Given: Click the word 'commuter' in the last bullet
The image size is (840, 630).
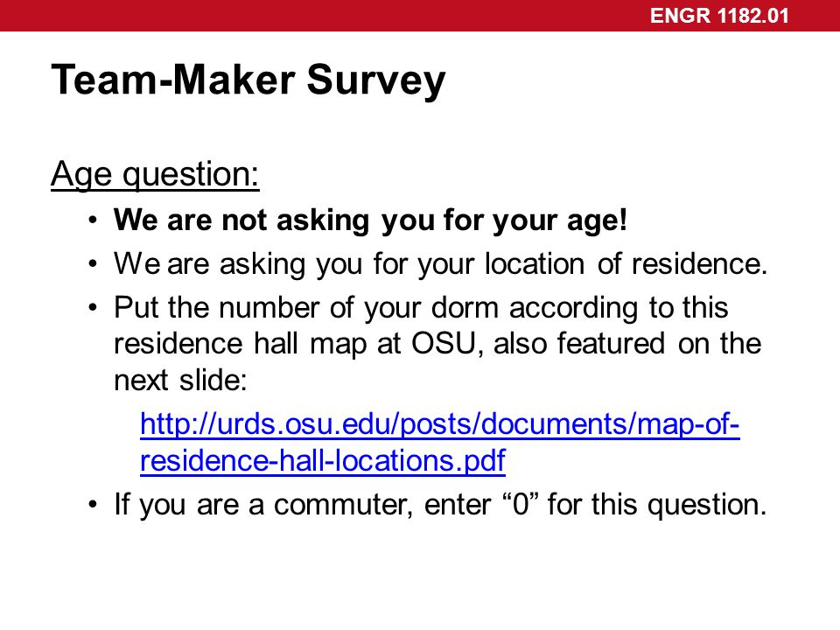Looking at the screenshot, I should 343,505.
